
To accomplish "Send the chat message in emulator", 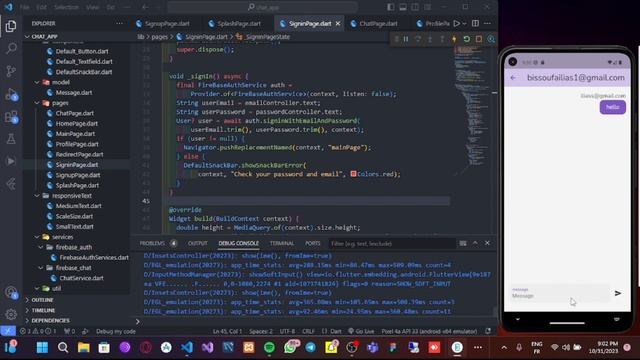I will pos(618,293).
